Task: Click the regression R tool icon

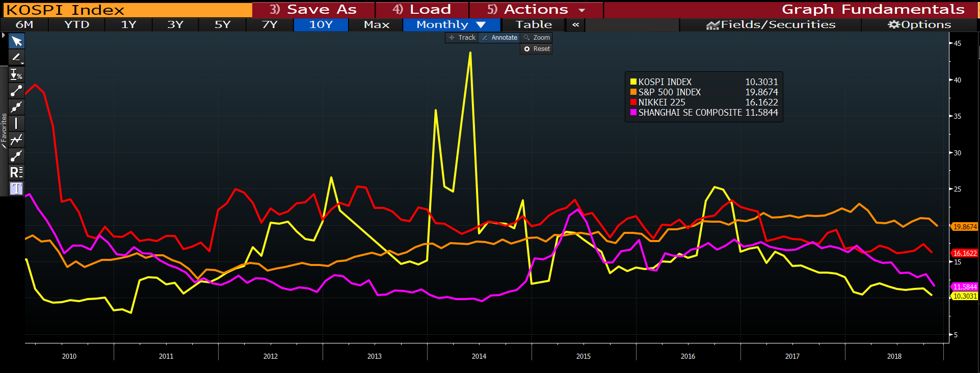Action: 16,172
